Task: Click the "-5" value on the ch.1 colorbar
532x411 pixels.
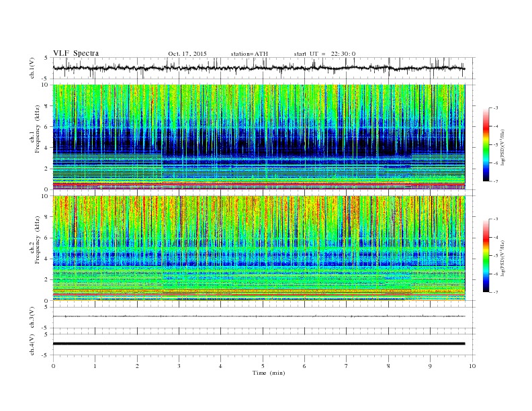Action: pyautogui.click(x=495, y=145)
